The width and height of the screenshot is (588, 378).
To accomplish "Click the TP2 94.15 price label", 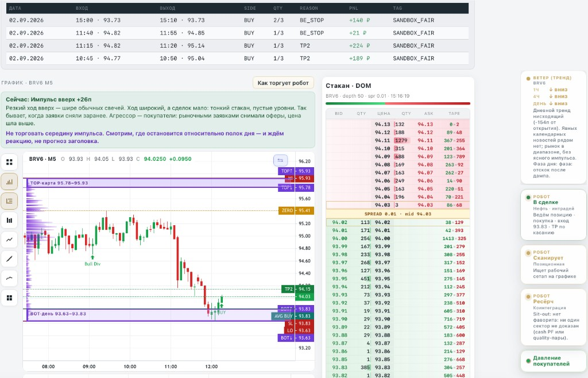I will (297, 289).
